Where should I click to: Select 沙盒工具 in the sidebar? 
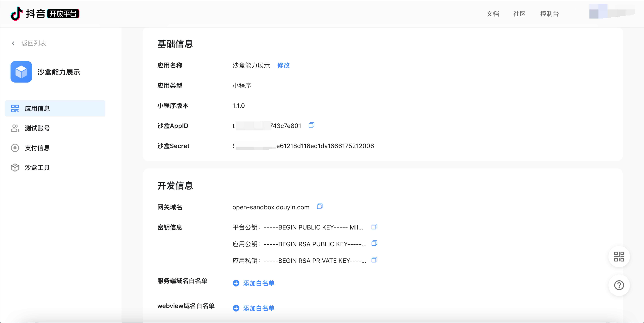[x=55, y=168]
